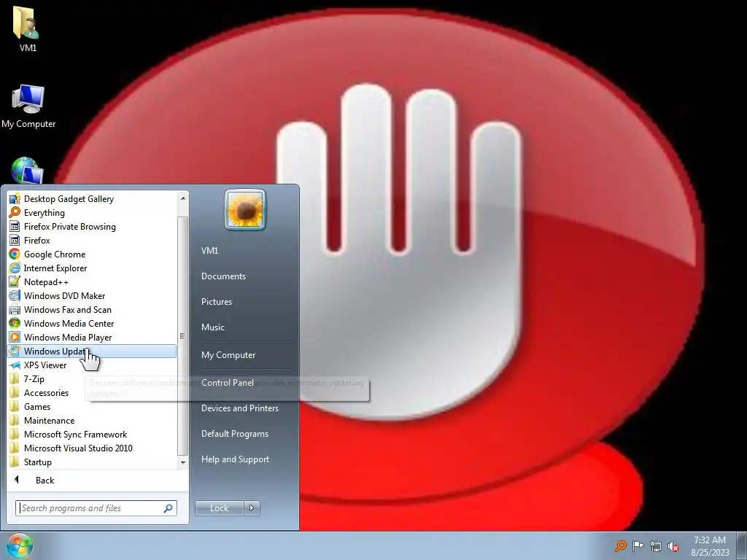Launch Internet Explorer icon
This screenshot has height=560, width=747.
(x=15, y=268)
